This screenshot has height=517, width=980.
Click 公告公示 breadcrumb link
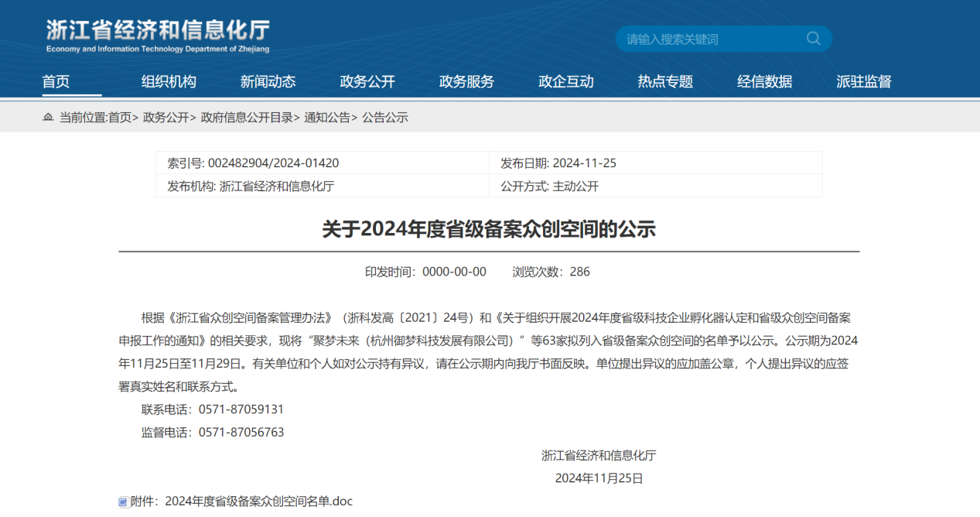click(x=384, y=118)
